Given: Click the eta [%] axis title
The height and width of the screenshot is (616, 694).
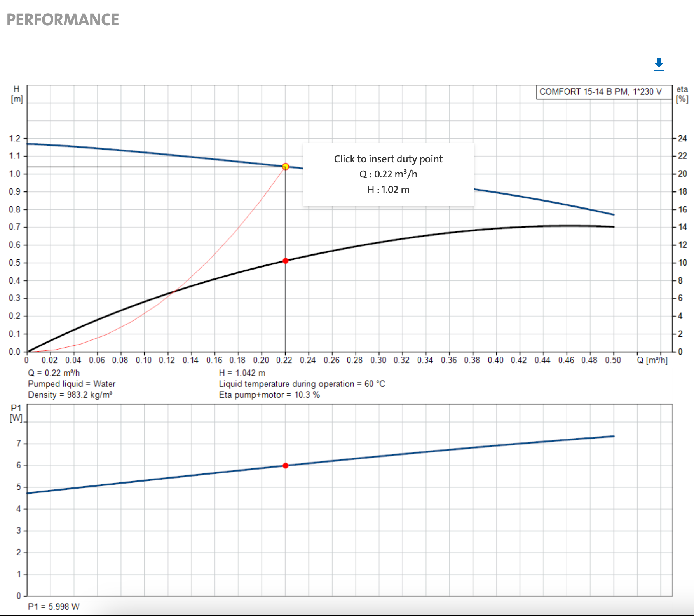Looking at the screenshot, I should (682, 94).
